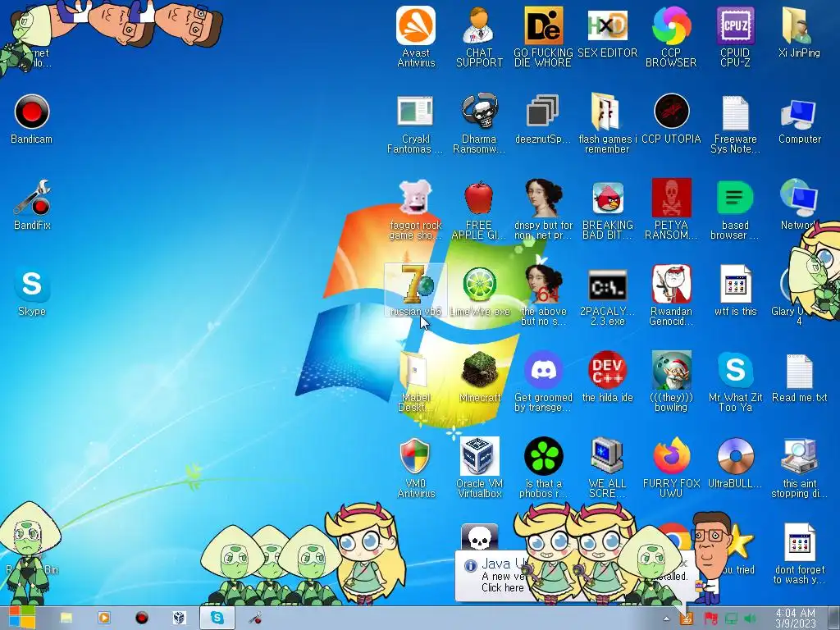Screen dimensions: 840x630
Task: Open the this aint stopping di... icon
Action: (x=799, y=468)
